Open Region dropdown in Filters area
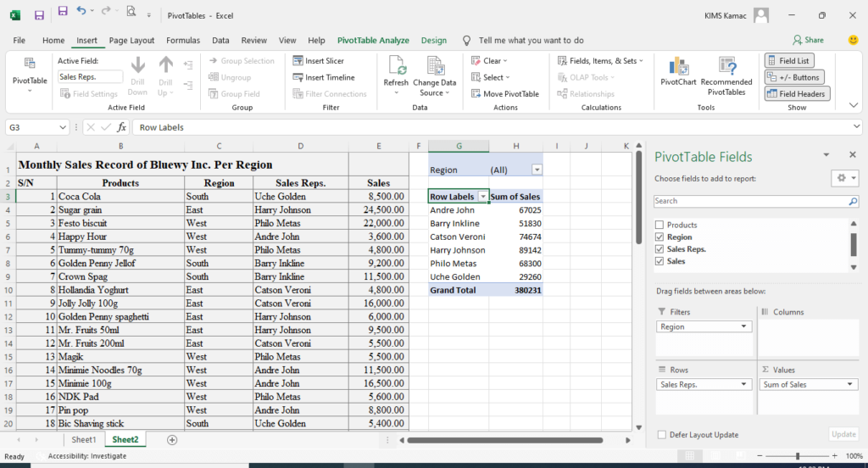 point(744,326)
